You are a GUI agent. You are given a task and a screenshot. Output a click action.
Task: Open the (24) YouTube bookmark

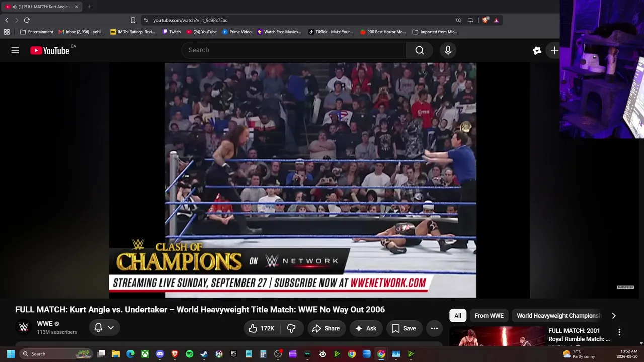pyautogui.click(x=201, y=32)
